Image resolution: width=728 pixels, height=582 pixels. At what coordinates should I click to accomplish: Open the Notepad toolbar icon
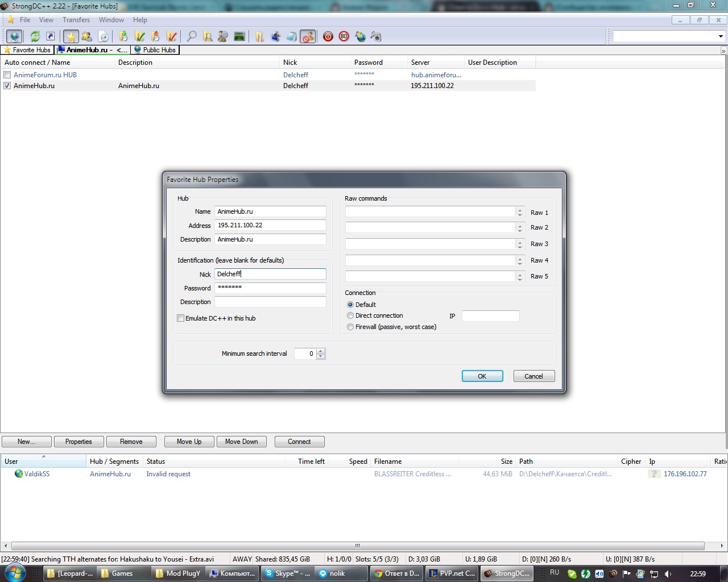[291, 36]
